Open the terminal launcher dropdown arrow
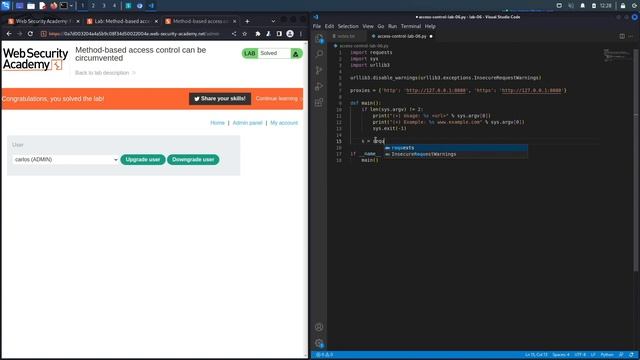Image resolution: width=640 pixels, height=360 pixels. [x=71, y=6]
